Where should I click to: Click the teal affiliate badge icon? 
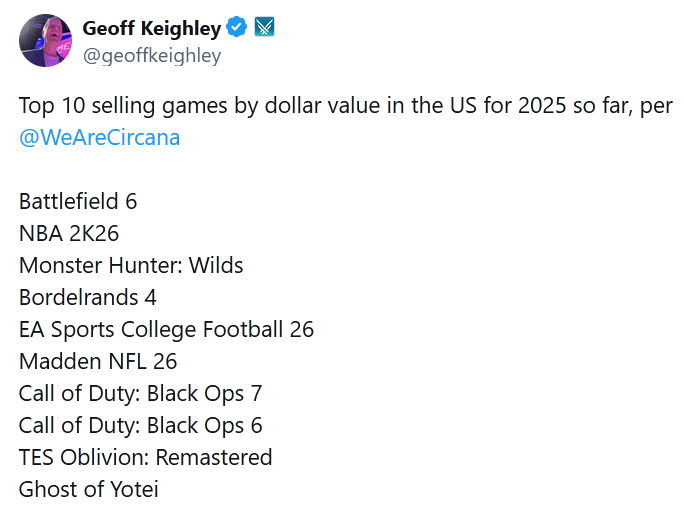pos(264,27)
